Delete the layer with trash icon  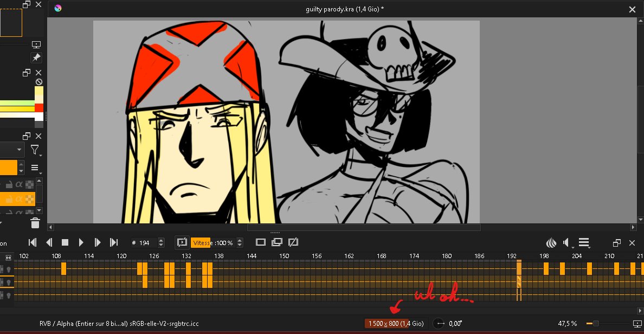pyautogui.click(x=35, y=223)
